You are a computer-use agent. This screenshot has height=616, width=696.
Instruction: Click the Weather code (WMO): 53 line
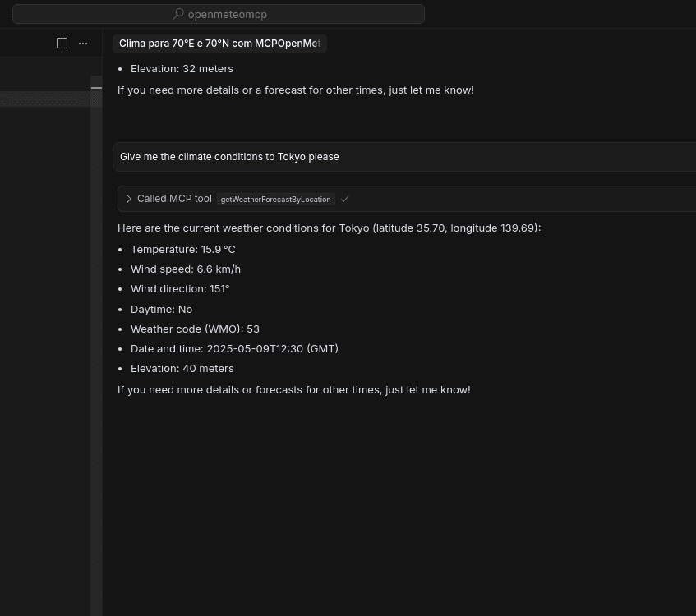pos(195,329)
